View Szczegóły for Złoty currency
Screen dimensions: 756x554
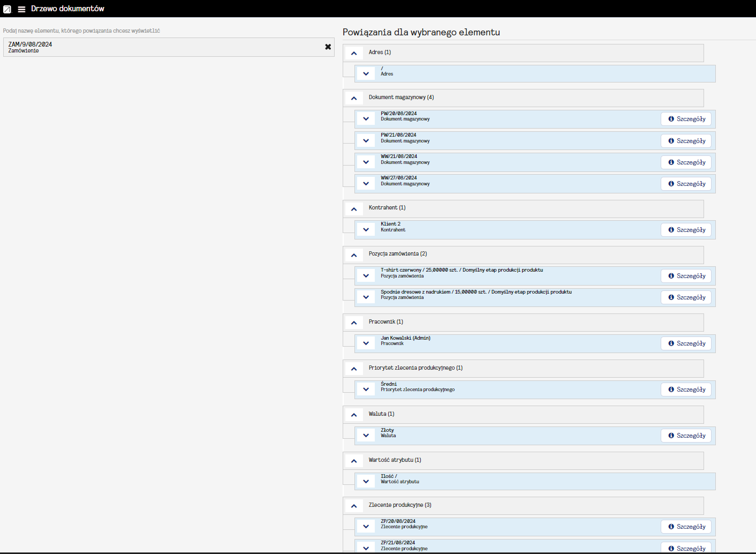click(686, 436)
